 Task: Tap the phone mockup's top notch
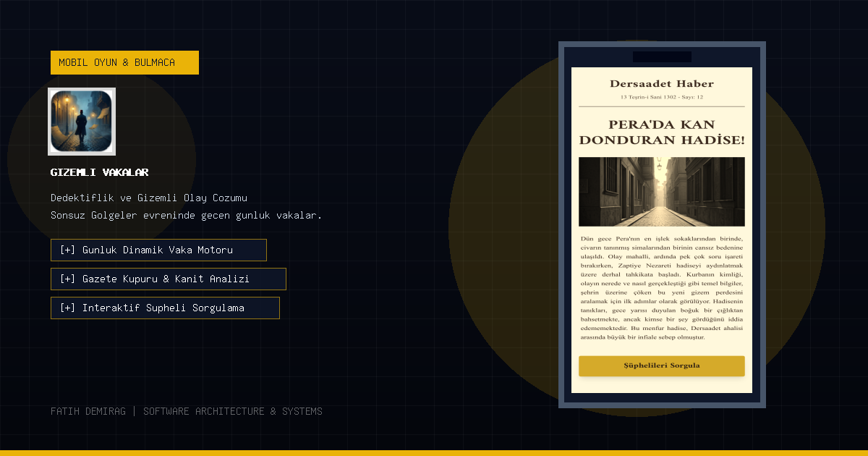[662, 56]
